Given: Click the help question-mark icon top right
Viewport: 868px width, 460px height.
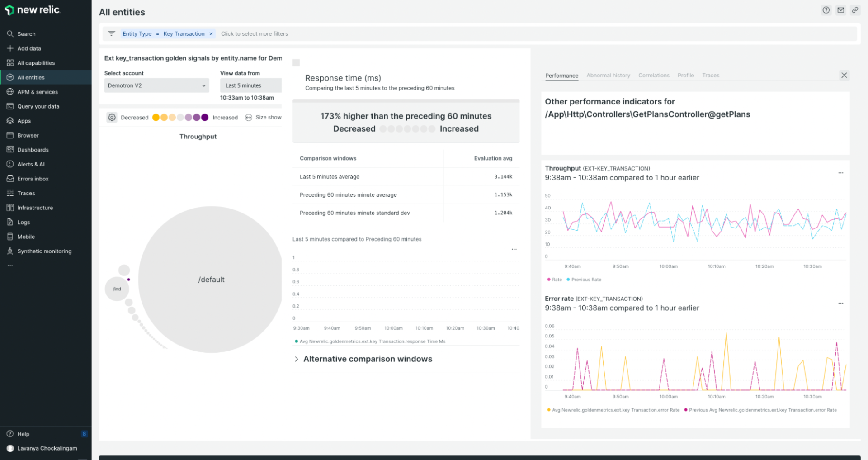Looking at the screenshot, I should pos(826,9).
